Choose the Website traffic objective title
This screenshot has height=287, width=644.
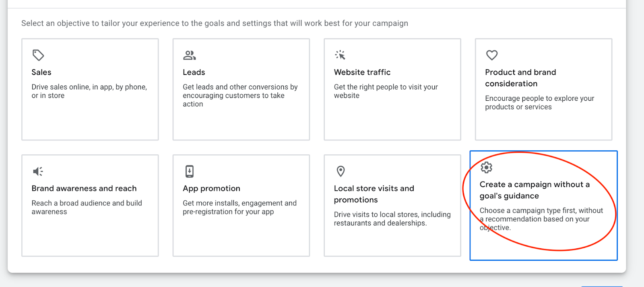tap(362, 72)
